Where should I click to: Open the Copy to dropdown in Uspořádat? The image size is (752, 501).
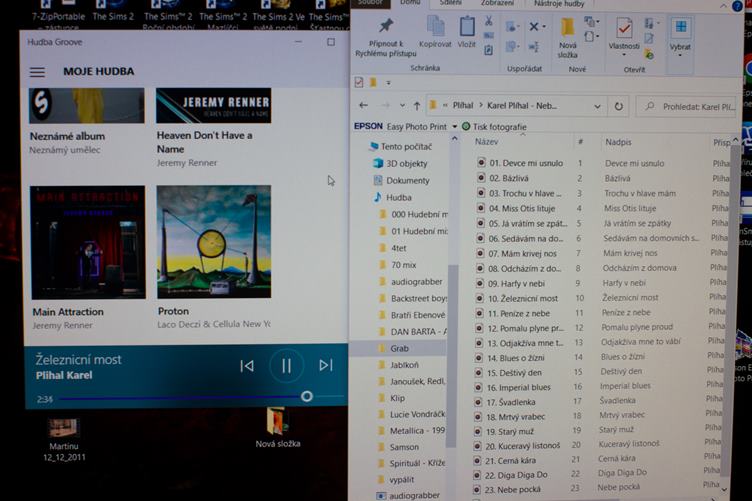tap(512, 47)
